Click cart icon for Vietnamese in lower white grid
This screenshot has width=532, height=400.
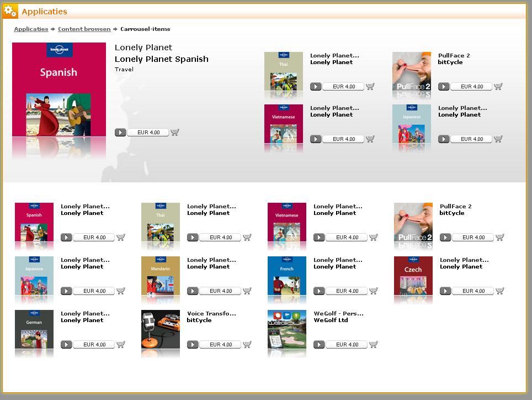pos(373,237)
